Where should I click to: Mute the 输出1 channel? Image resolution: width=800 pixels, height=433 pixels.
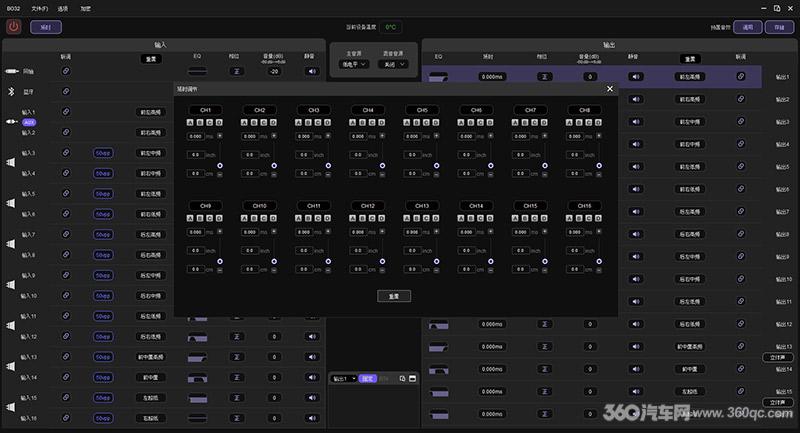pyautogui.click(x=635, y=77)
